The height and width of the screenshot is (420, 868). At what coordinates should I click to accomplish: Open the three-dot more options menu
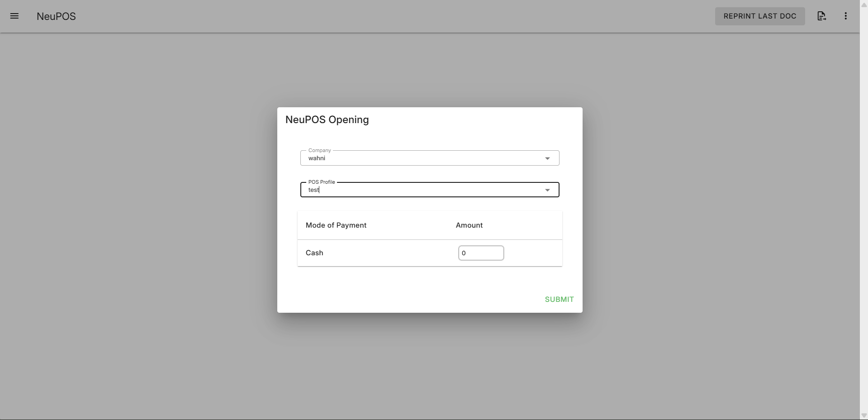click(x=845, y=16)
